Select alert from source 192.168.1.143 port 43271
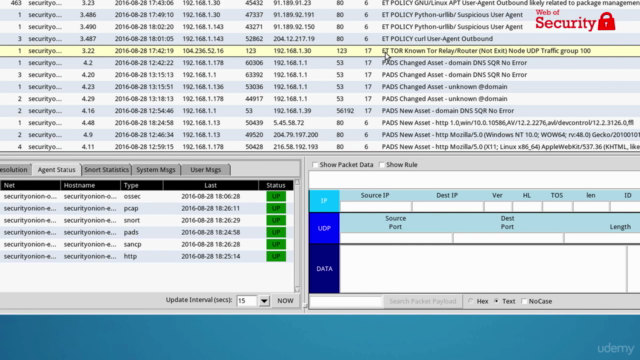The width and height of the screenshot is (640, 360). pos(320,27)
